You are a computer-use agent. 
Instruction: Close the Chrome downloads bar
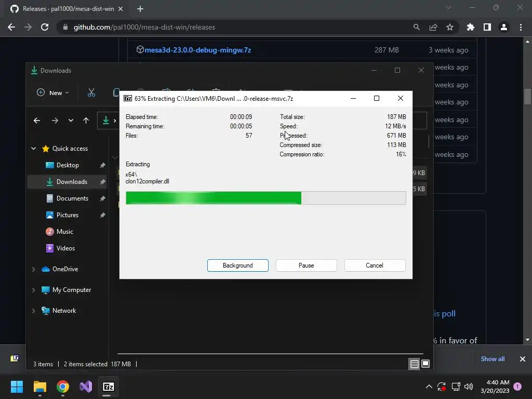523,359
